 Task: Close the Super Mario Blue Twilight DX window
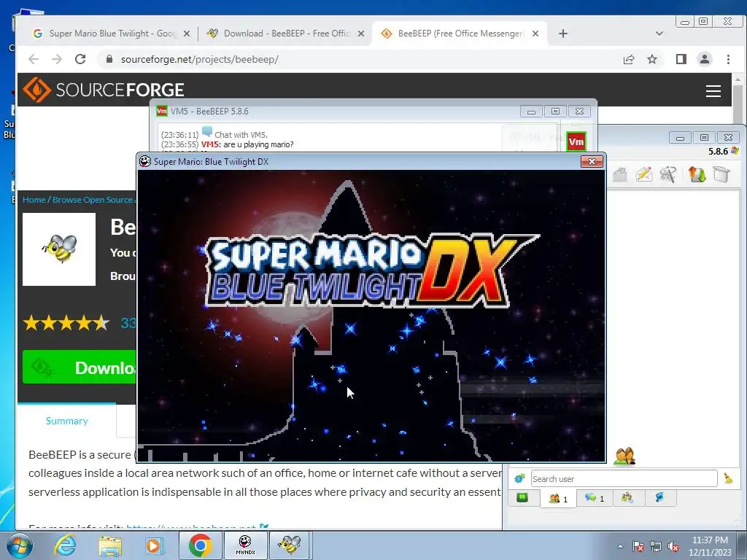coord(592,162)
